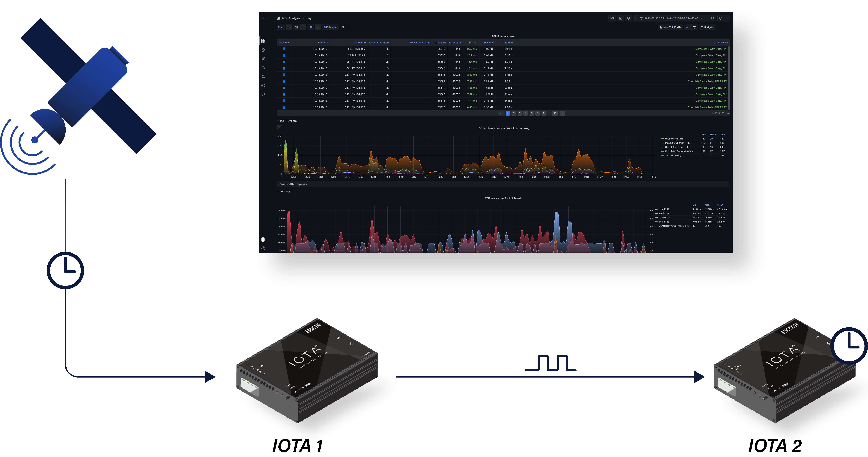This screenshot has width=868, height=457.
Task: Click the Filter button
Action: pos(281,27)
